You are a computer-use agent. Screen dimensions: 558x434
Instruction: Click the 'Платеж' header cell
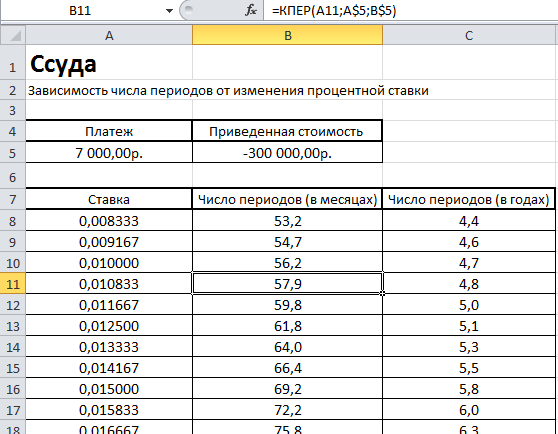tap(109, 132)
